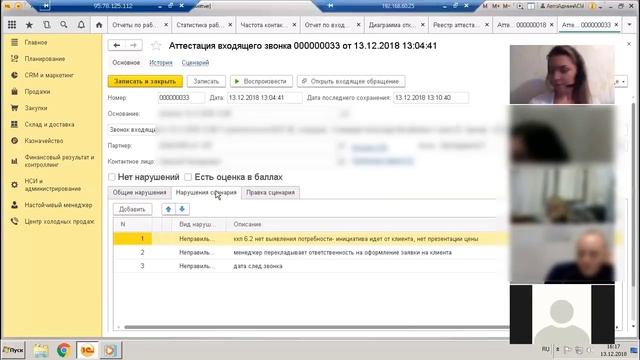Expand the open tabs list arrow
This screenshot has height=360, width=640.
[x=629, y=25]
